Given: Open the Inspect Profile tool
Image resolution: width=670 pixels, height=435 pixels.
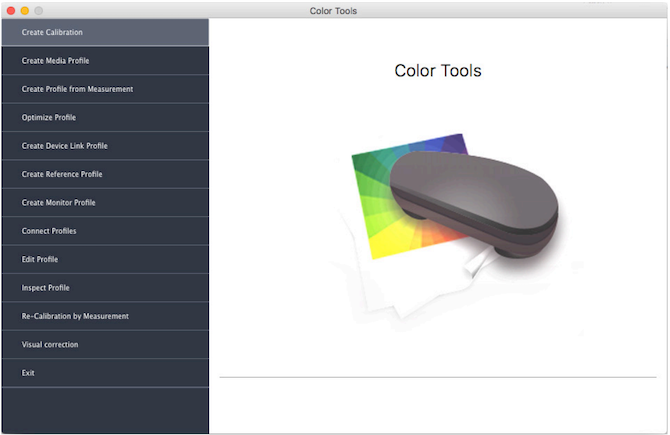Looking at the screenshot, I should 104,288.
